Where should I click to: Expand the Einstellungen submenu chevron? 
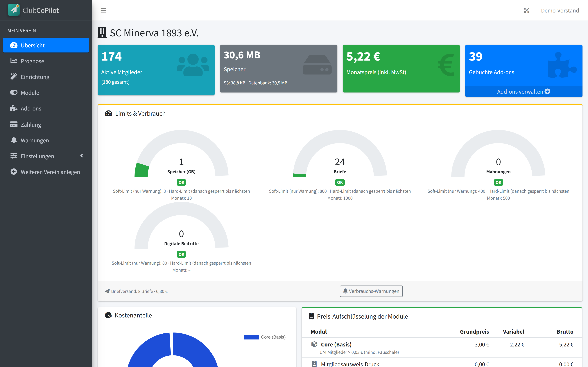click(82, 156)
